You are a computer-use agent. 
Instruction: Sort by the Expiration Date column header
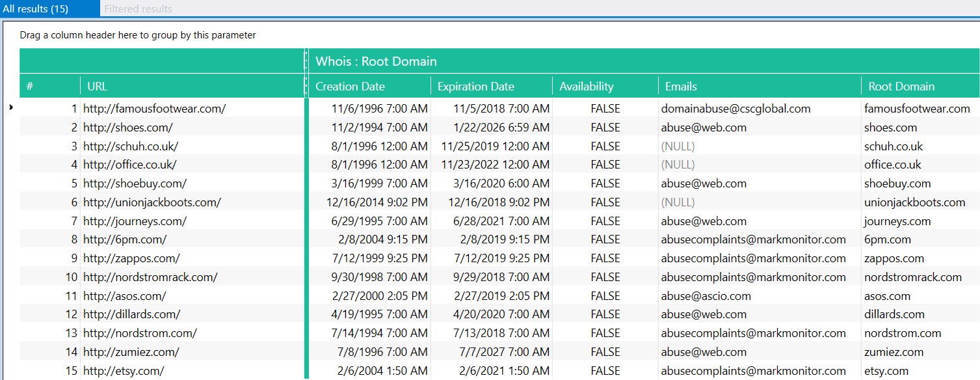tap(492, 87)
